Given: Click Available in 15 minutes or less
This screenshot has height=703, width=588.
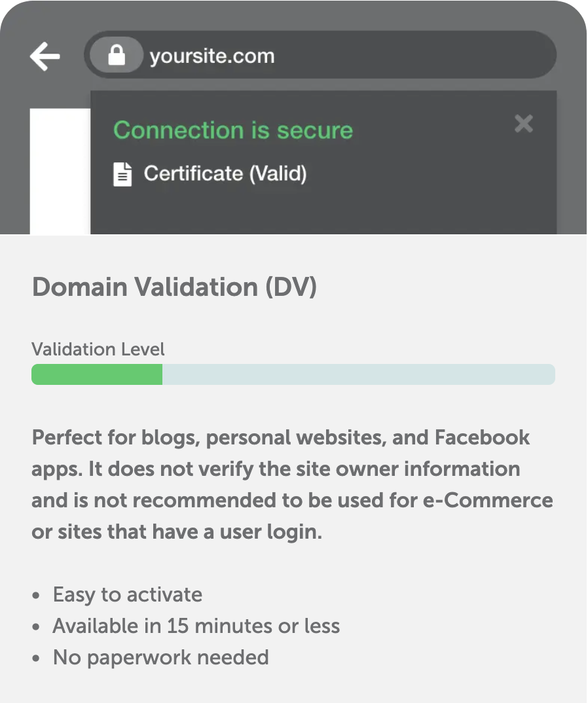Looking at the screenshot, I should [x=196, y=626].
